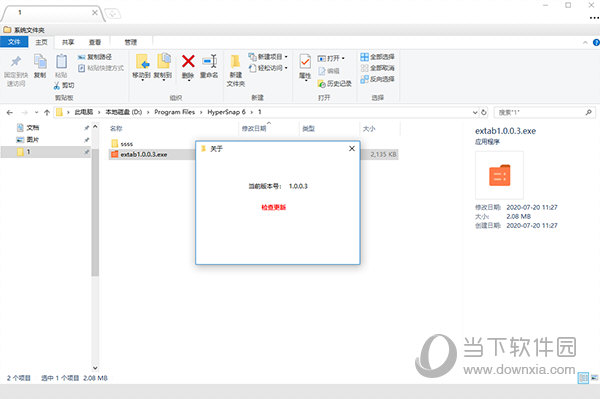Viewport: 600px width, 399px height.
Task: Cut selected file with scissors icon
Action: pyautogui.click(x=64, y=85)
